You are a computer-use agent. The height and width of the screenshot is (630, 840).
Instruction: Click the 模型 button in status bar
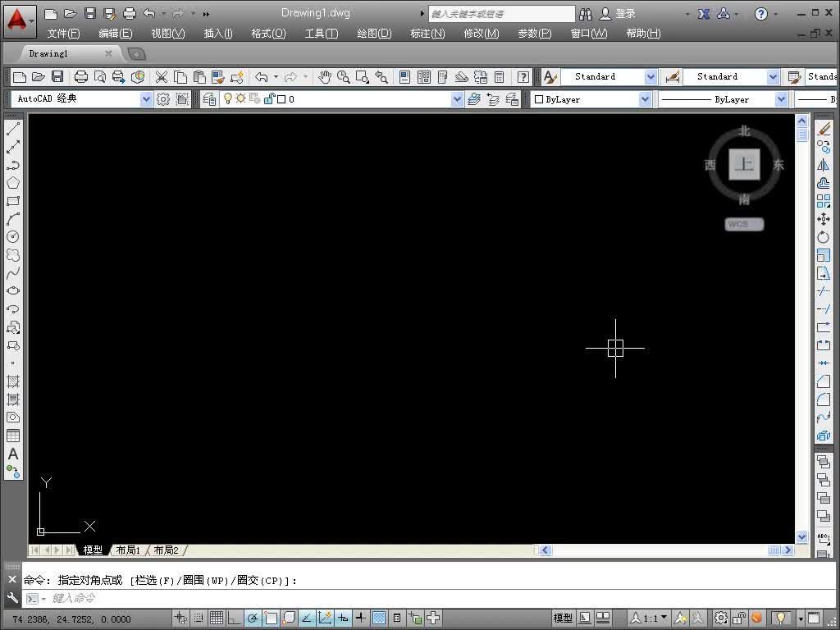(563, 619)
